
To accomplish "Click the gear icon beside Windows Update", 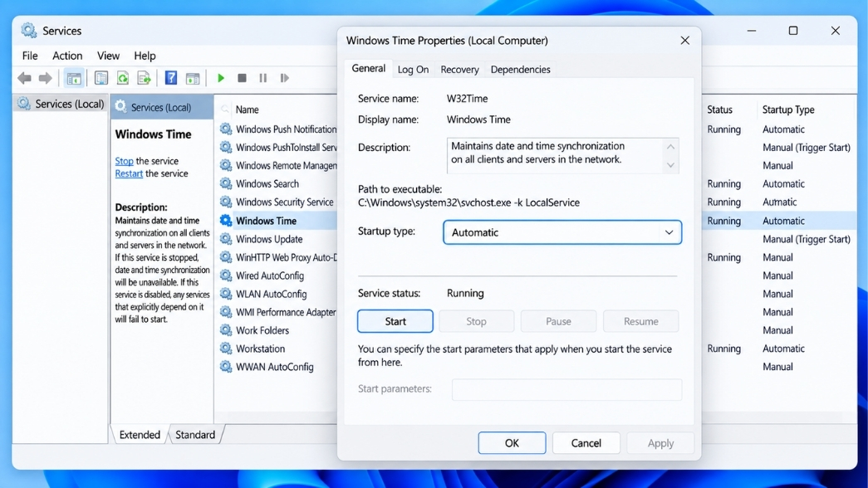I will (226, 239).
